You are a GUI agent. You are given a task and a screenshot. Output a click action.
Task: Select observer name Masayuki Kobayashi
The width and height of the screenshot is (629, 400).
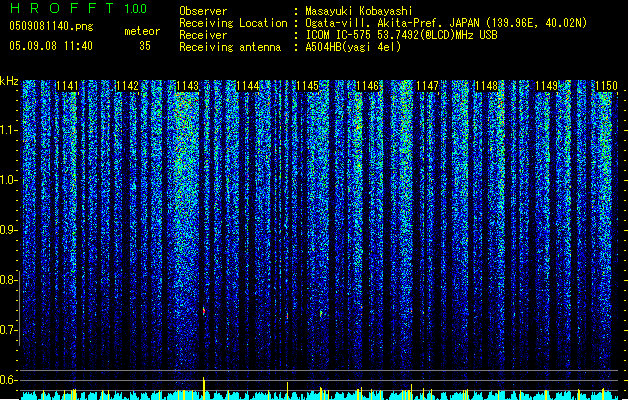click(358, 11)
